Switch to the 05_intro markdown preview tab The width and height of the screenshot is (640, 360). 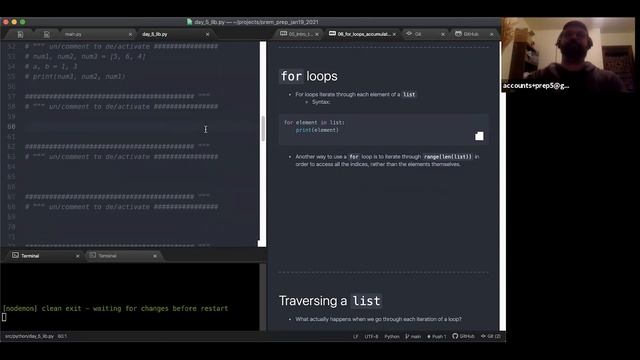[301, 34]
